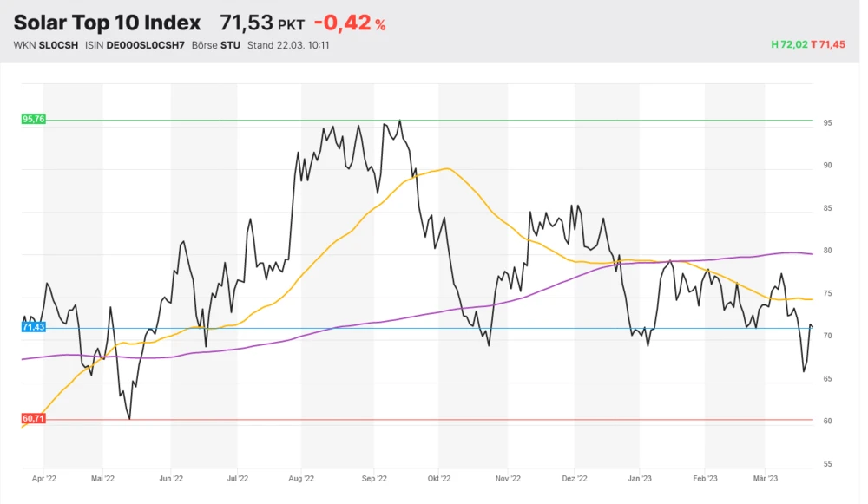Click the Solar Top 10 Index title
Image resolution: width=868 pixels, height=504 pixels.
coord(107,23)
